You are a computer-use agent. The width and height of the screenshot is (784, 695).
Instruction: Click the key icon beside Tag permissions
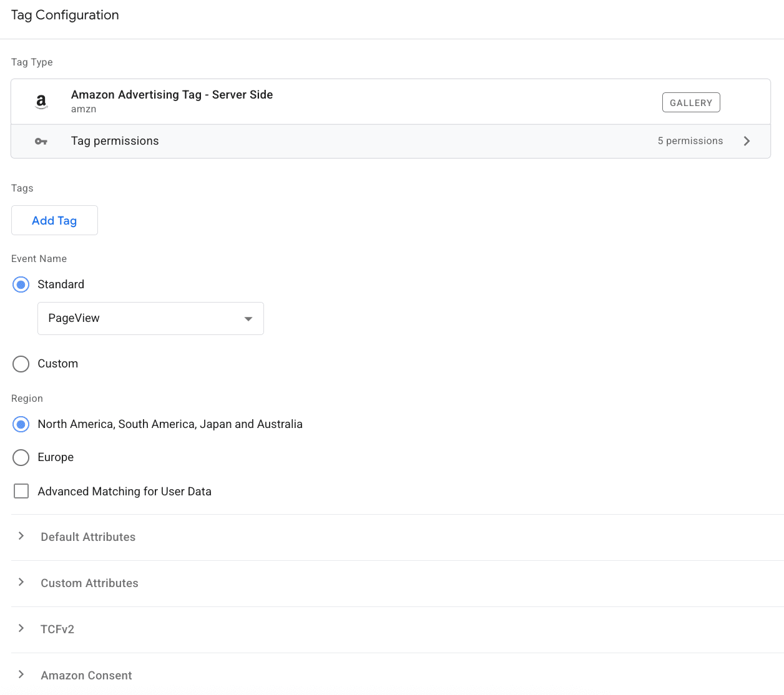tap(41, 142)
